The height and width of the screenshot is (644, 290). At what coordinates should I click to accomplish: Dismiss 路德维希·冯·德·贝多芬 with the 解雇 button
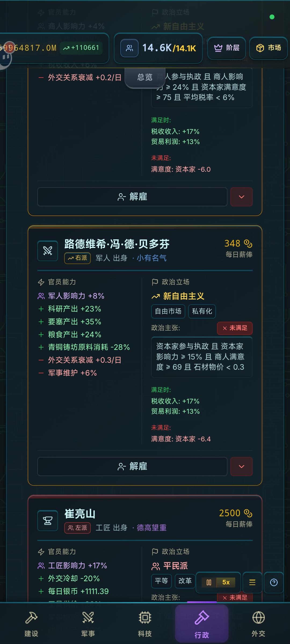132,466
